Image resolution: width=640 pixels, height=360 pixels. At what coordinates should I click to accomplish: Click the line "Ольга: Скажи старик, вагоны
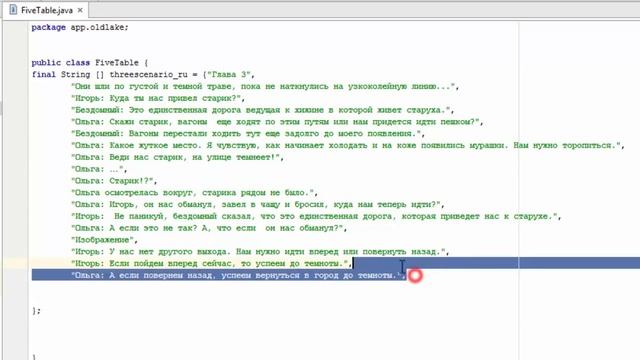(277, 122)
